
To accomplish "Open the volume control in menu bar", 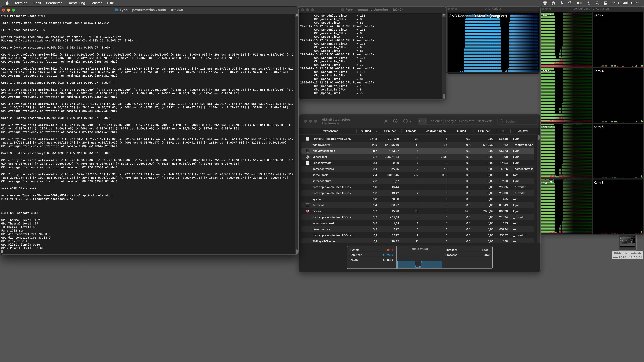I will click(579, 3).
